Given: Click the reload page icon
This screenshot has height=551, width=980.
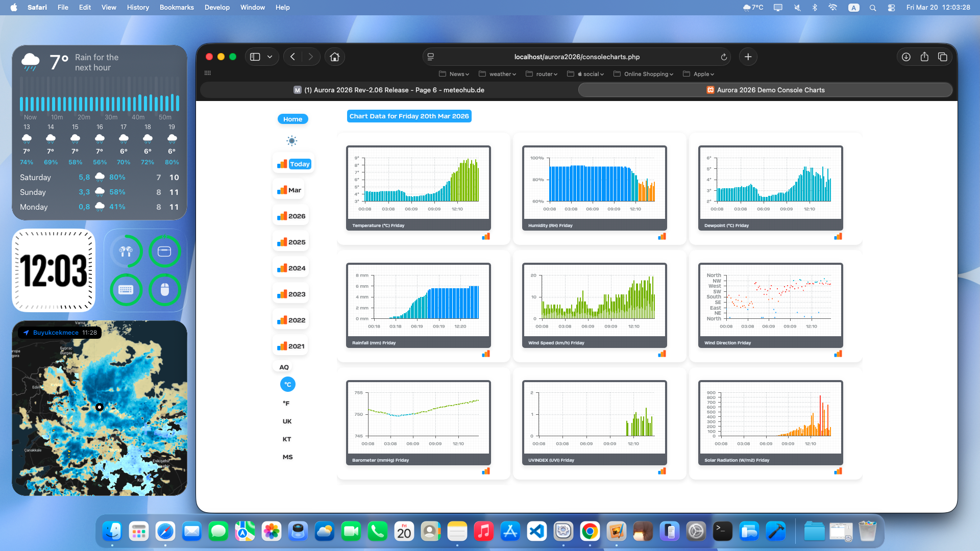Looking at the screenshot, I should pyautogui.click(x=724, y=57).
